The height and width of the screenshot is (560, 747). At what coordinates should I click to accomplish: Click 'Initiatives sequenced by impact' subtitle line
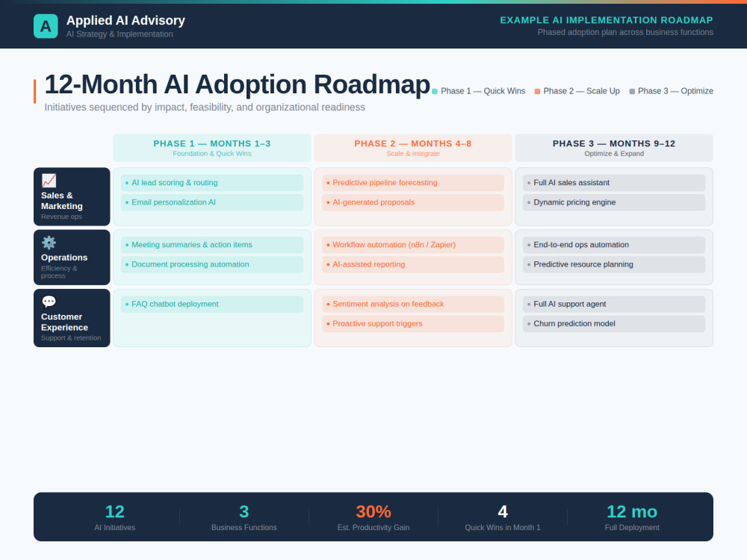pyautogui.click(x=205, y=107)
